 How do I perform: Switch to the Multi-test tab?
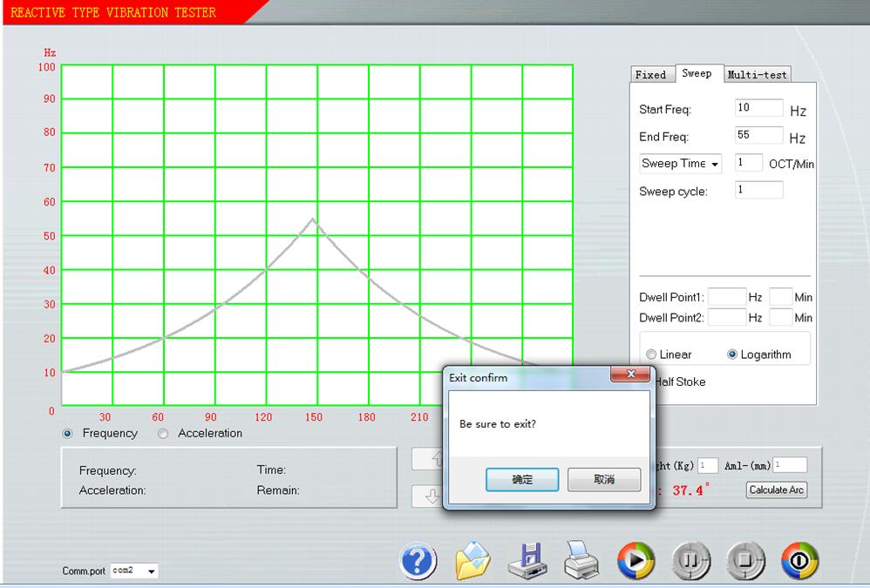pos(757,75)
